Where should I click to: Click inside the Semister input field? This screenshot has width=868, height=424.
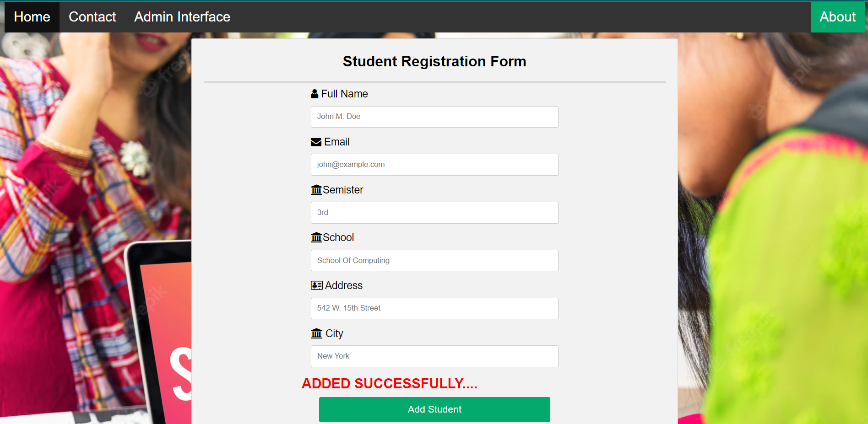coord(434,212)
